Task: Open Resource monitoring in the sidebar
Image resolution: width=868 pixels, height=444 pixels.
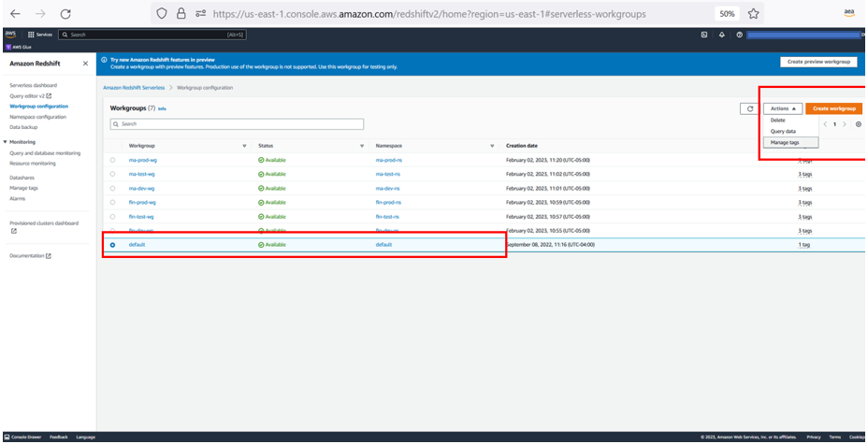Action: 32,164
